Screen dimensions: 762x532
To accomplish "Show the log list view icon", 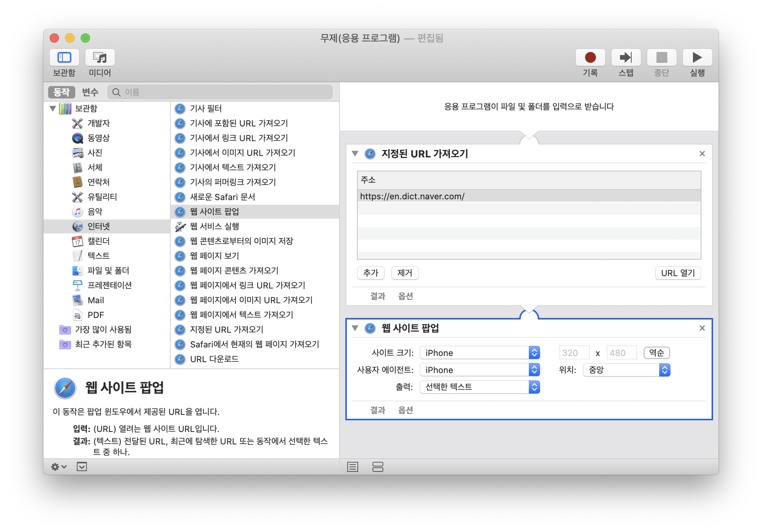I will click(352, 467).
